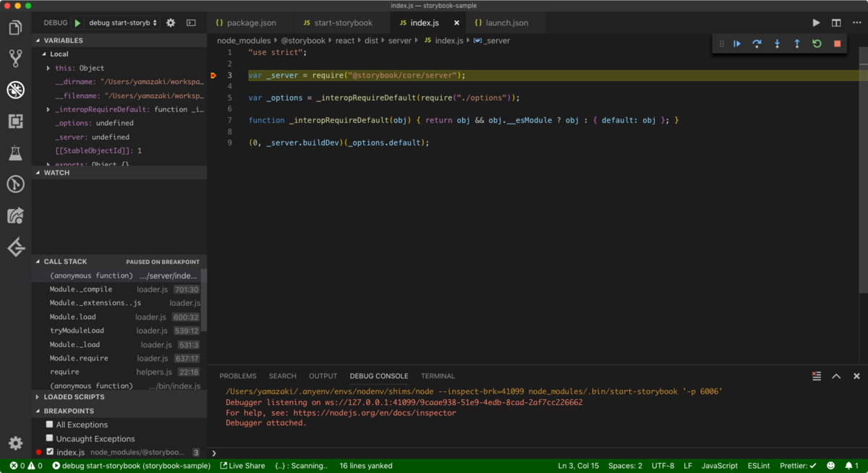Change language mode from JavaScript

pyautogui.click(x=720, y=466)
